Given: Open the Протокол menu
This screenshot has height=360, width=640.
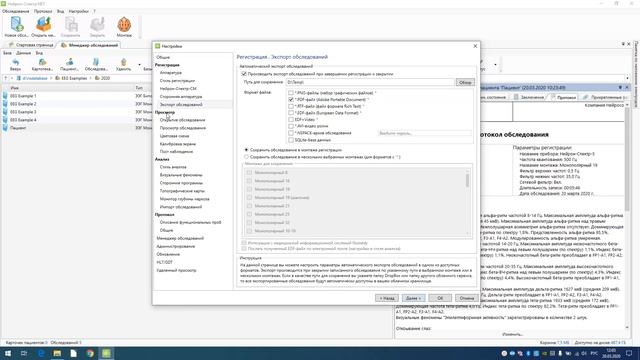Looking at the screenshot, I should click(43, 11).
